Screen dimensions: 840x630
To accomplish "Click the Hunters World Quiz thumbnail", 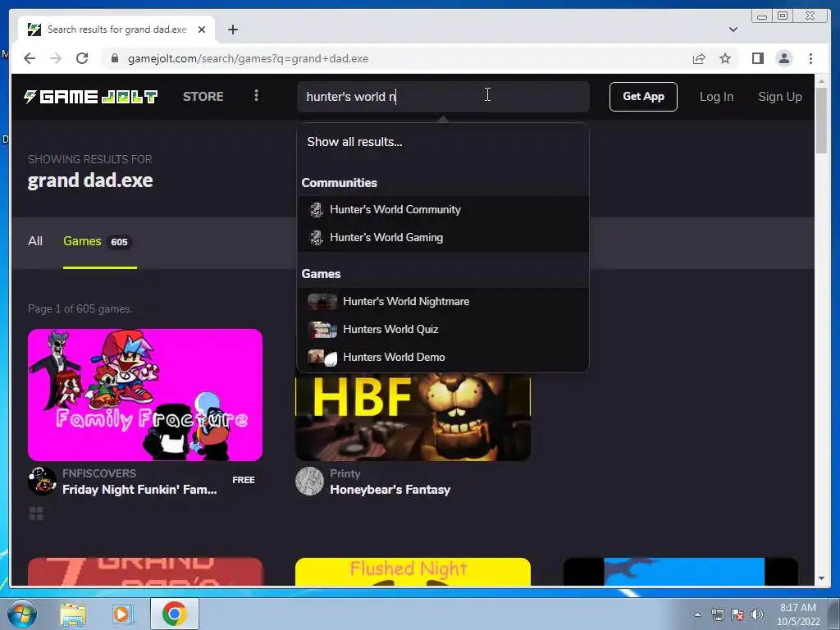I will (322, 330).
